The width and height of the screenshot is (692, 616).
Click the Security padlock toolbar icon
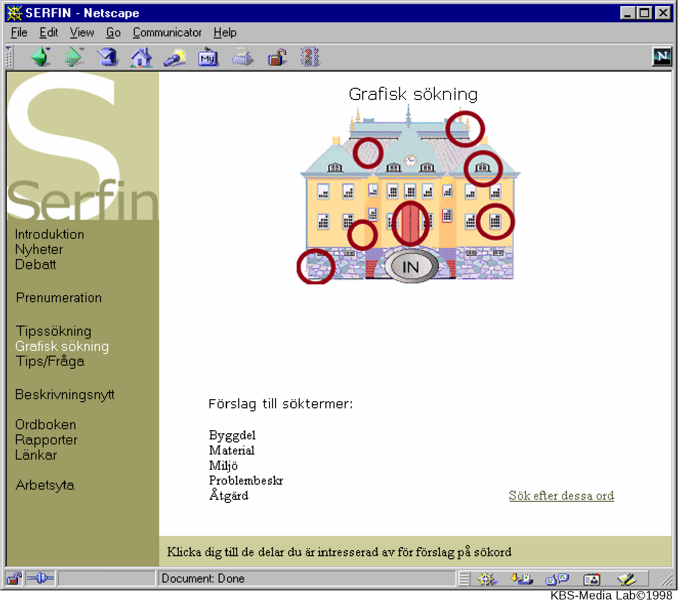[x=277, y=57]
